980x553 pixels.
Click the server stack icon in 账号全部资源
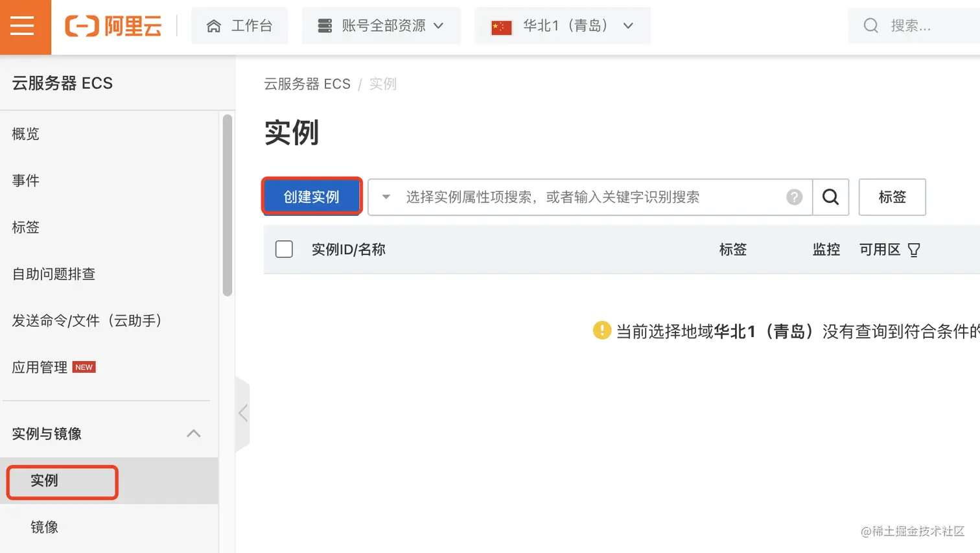(325, 26)
